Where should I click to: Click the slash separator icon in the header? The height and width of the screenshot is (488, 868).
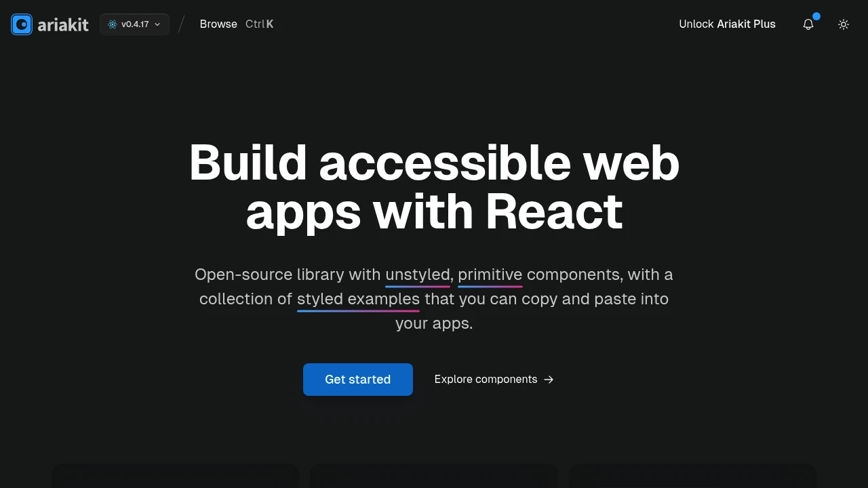tap(180, 24)
